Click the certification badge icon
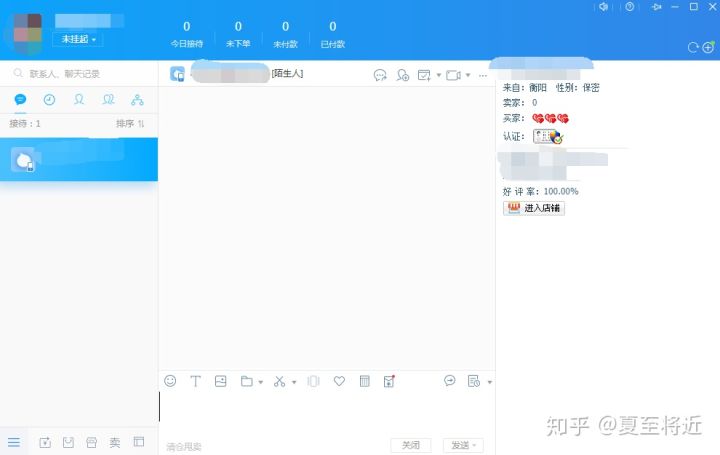 click(x=548, y=136)
